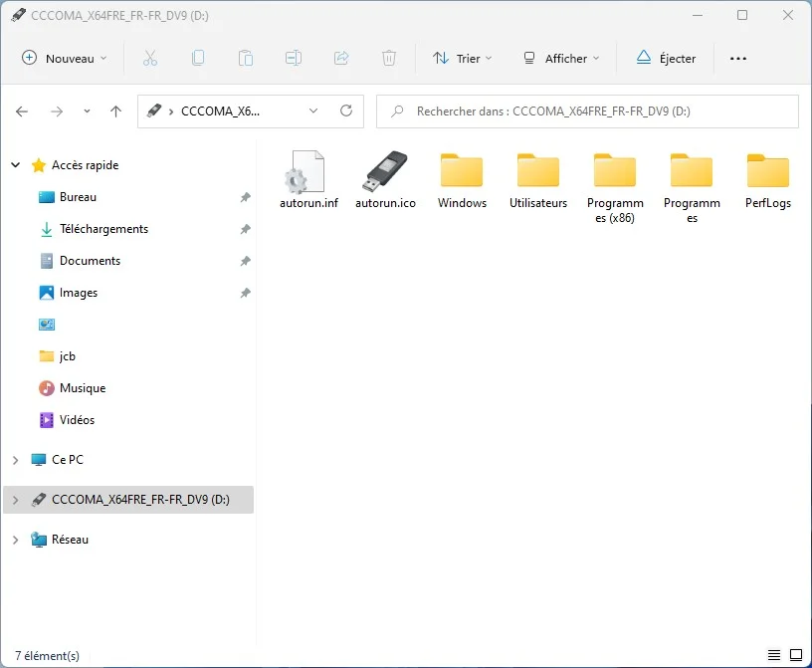Image resolution: width=812 pixels, height=668 pixels.
Task: Click the Paste icon in the toolbar
Action: pos(246,58)
